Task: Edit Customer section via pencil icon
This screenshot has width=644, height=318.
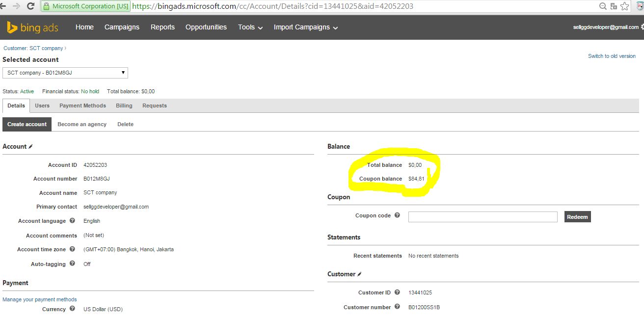Action: pos(359,274)
